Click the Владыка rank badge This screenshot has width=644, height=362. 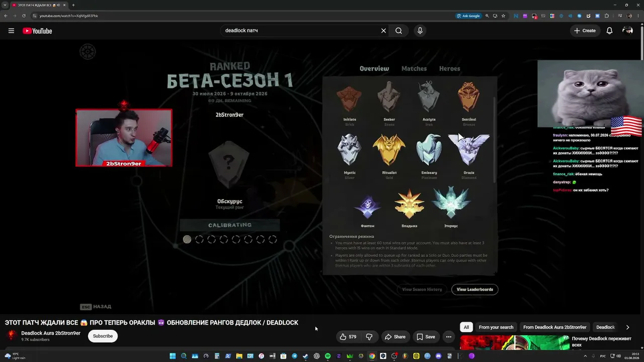click(x=410, y=205)
